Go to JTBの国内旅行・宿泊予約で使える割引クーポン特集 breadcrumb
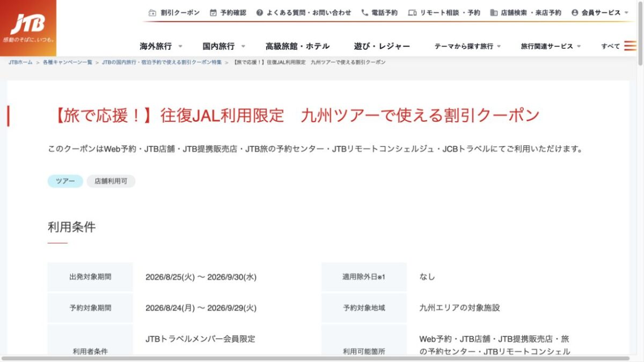644x362 pixels. point(162,62)
